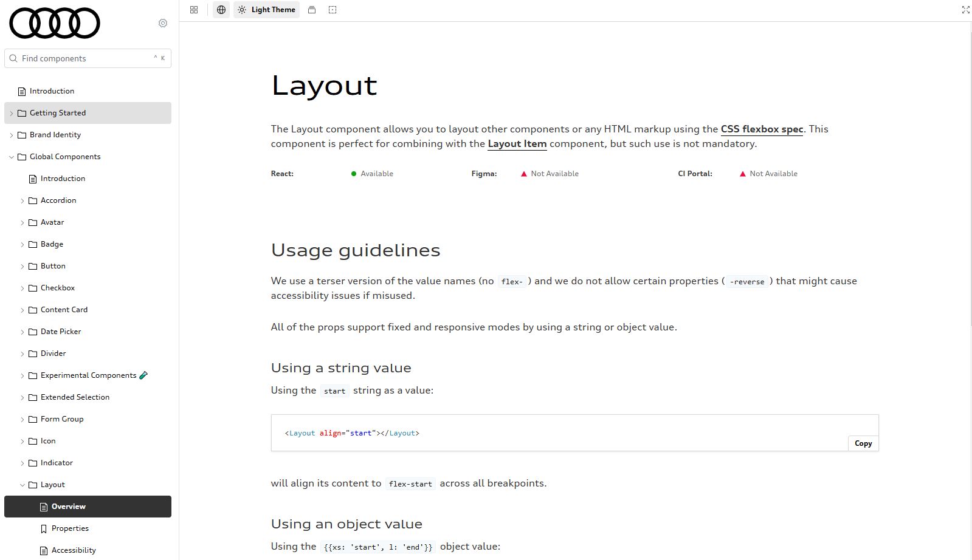Open the sidebar settings gear
Image resolution: width=972 pixels, height=560 pixels.
pos(163,23)
